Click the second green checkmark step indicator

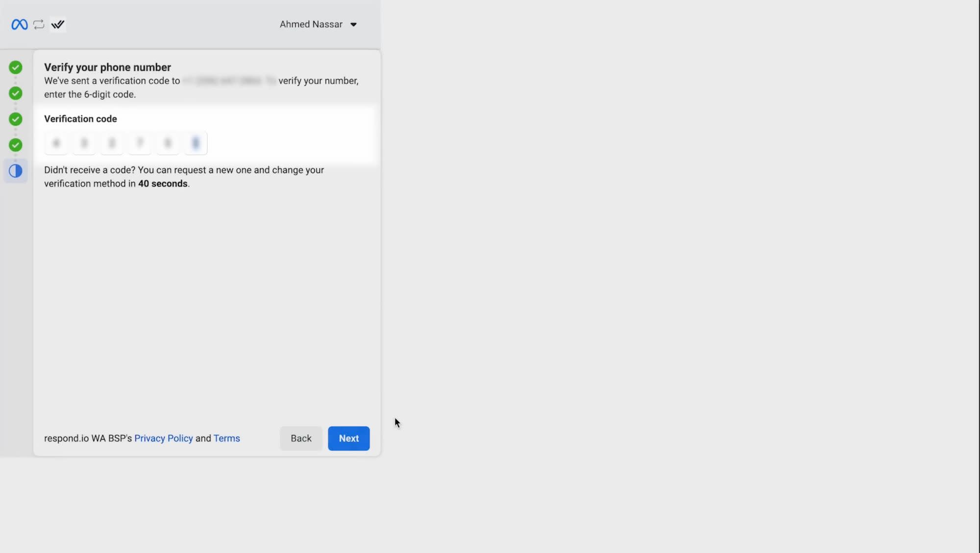[16, 94]
